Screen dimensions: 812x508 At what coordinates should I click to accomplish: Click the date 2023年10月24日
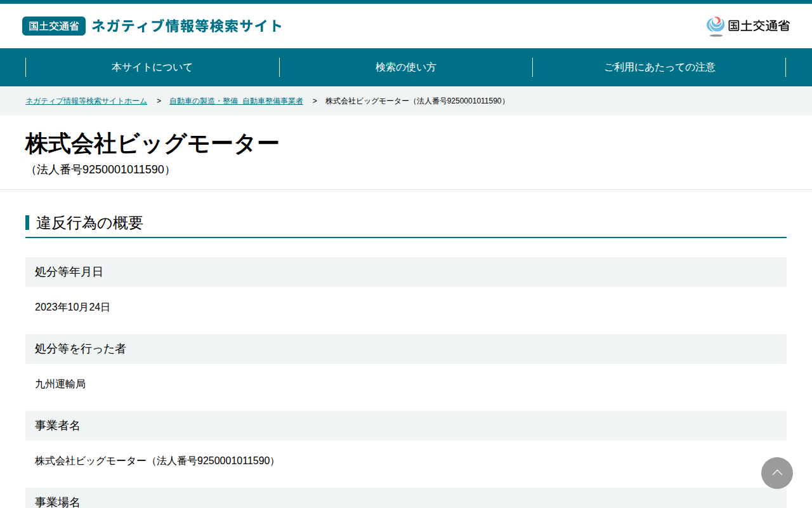[x=72, y=307]
